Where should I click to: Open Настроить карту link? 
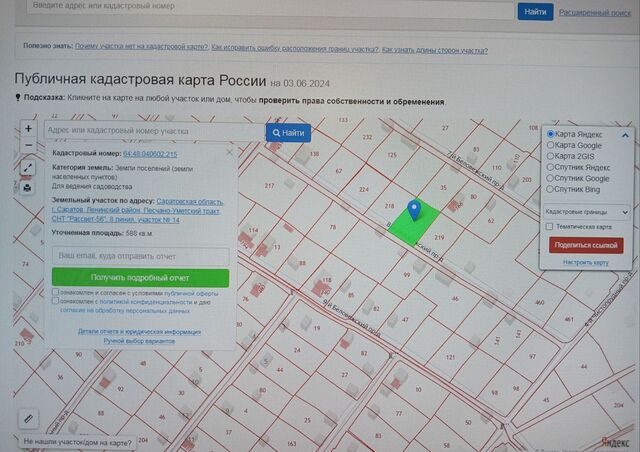(586, 263)
